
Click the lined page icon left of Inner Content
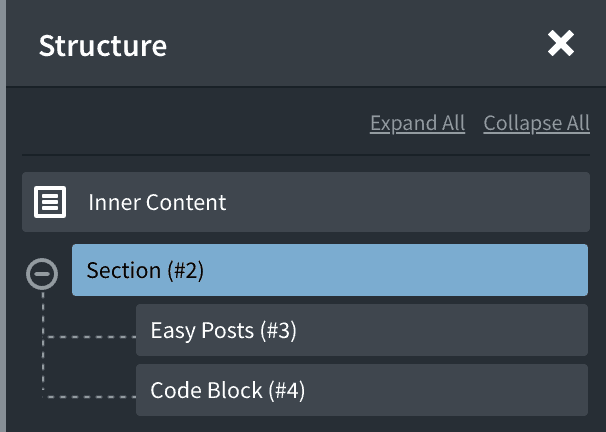pos(50,202)
